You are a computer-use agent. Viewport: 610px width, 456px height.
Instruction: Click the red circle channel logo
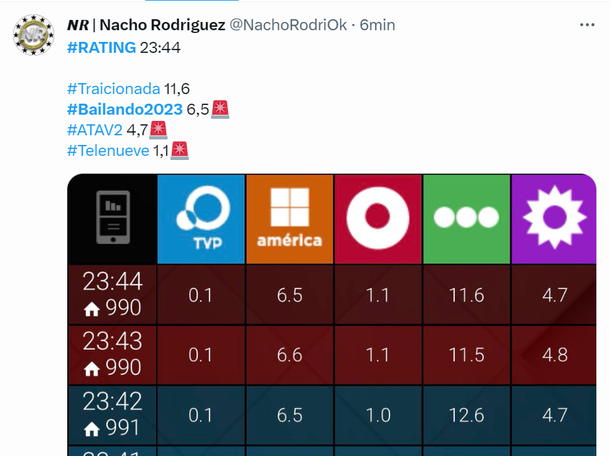378,219
